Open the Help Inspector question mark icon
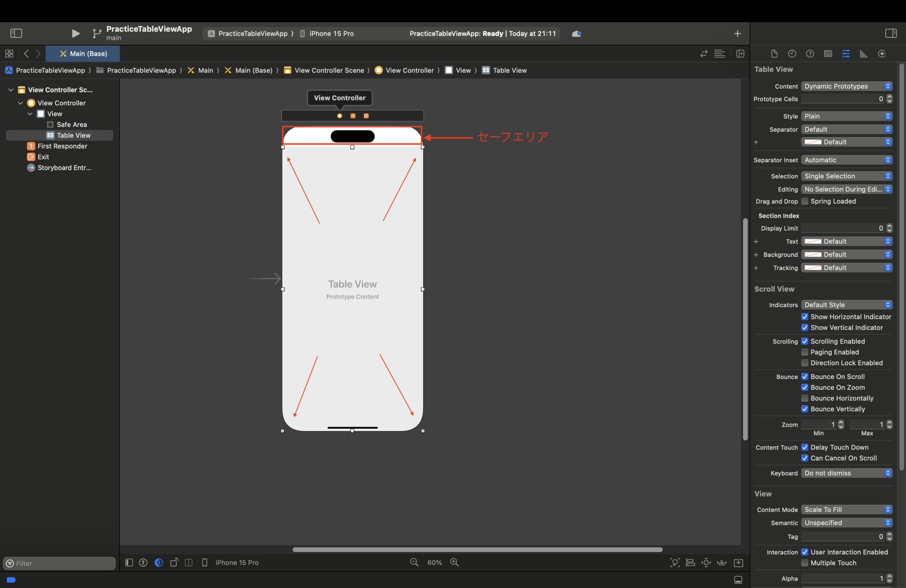This screenshot has height=588, width=906. (810, 53)
